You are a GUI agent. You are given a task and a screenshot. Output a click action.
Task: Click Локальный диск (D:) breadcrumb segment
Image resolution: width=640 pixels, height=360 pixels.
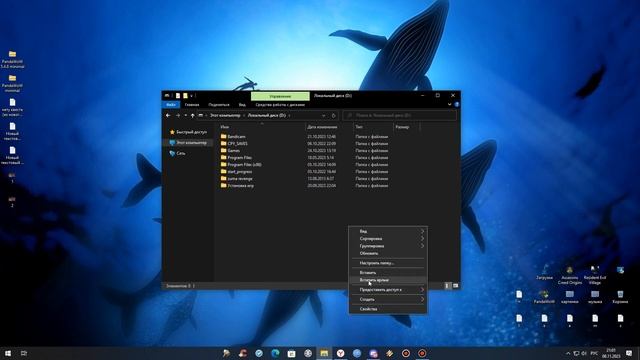[267, 116]
